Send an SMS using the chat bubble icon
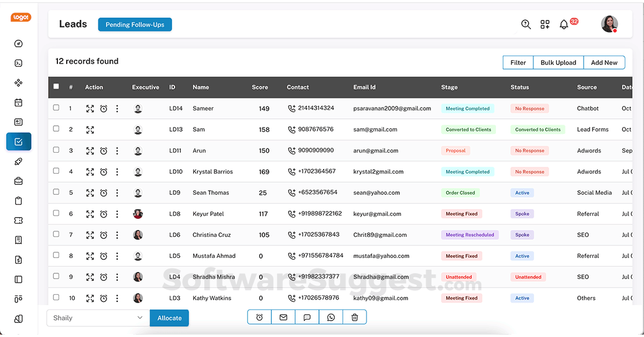 click(x=307, y=317)
